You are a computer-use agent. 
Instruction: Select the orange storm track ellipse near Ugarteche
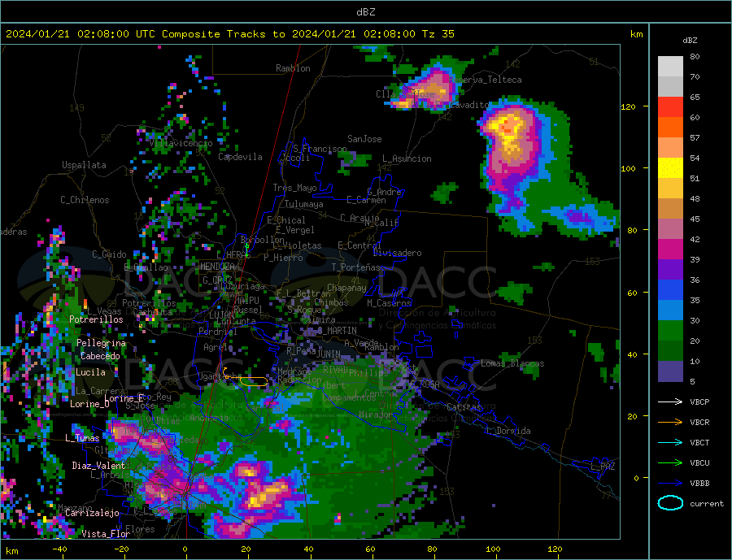click(x=254, y=381)
